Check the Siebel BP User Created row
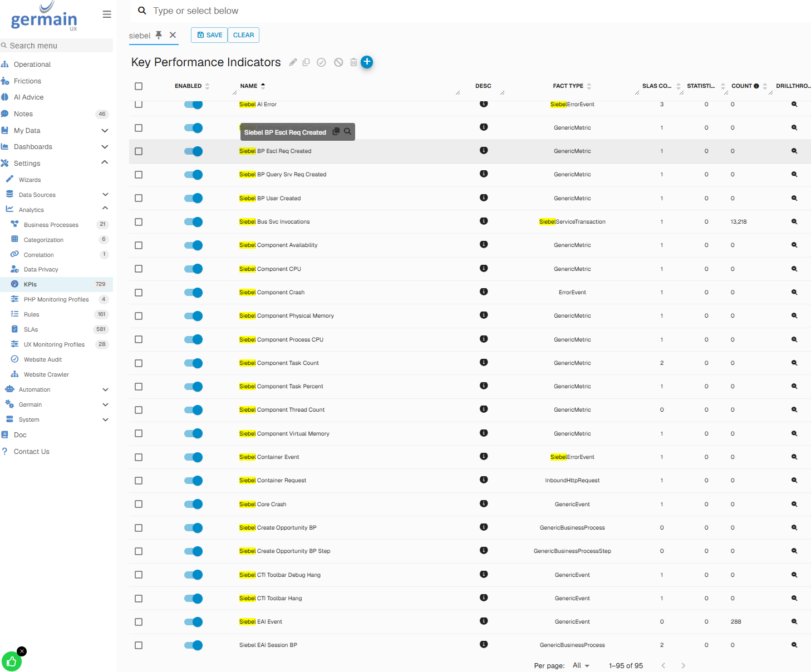 pyautogui.click(x=139, y=199)
